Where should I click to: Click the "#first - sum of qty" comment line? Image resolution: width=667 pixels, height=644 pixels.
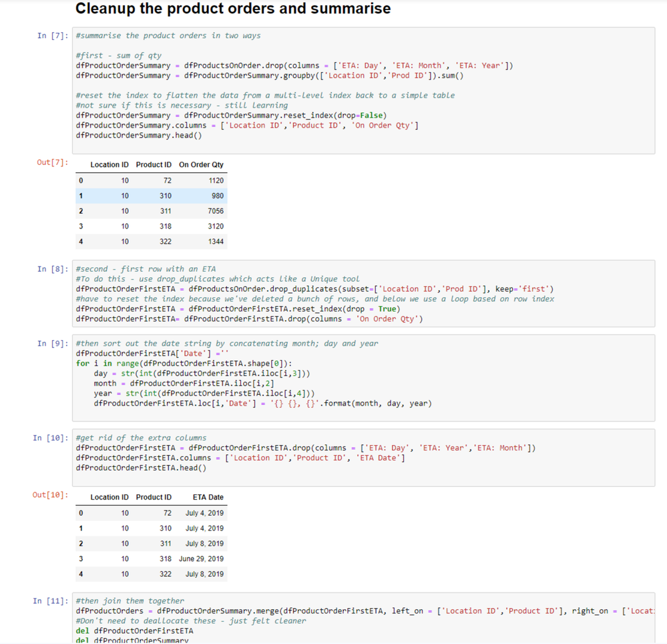pos(119,55)
